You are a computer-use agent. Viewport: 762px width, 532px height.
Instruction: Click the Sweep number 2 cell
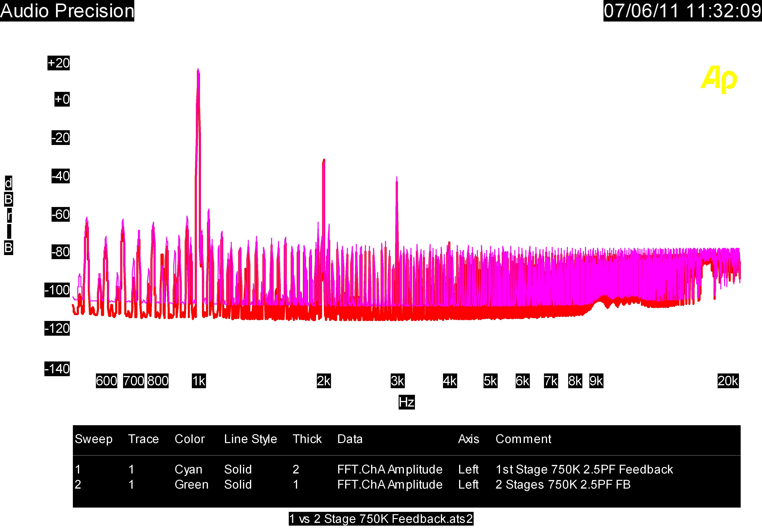click(78, 485)
